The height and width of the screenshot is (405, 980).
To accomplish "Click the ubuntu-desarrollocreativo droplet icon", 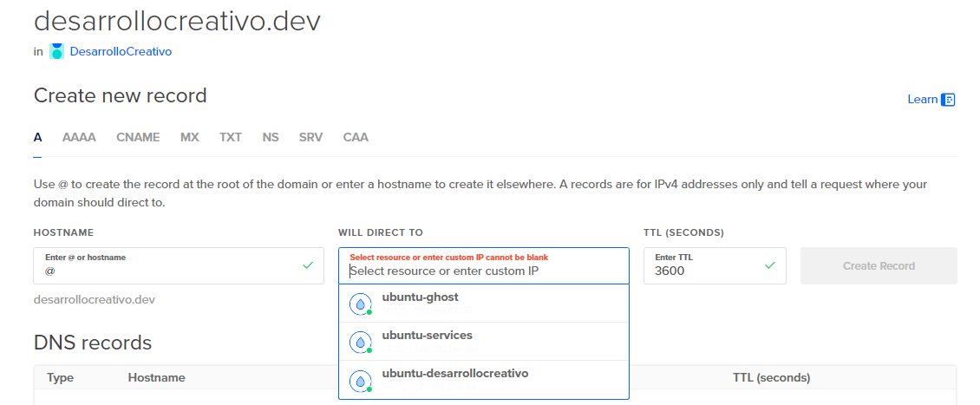I will coord(360,381).
